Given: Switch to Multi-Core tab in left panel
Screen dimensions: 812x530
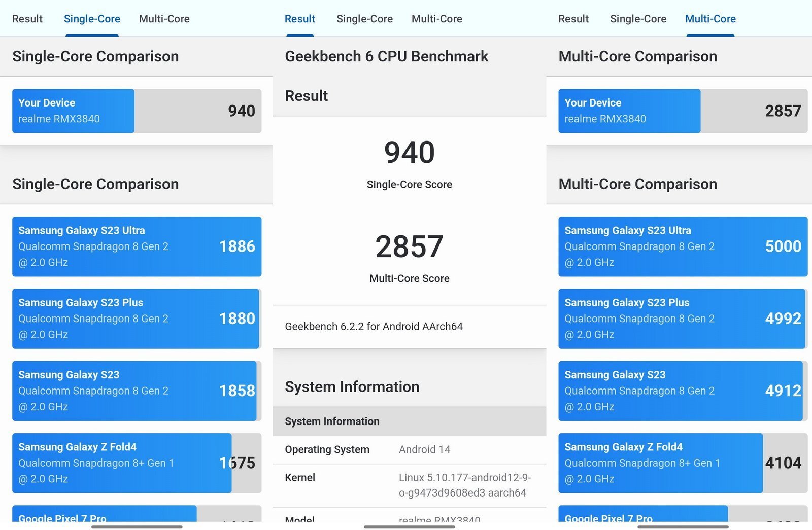Looking at the screenshot, I should point(164,19).
